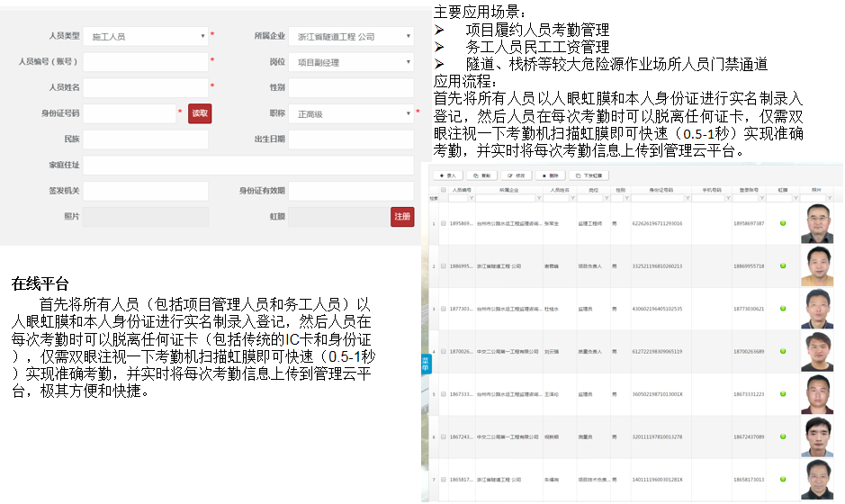
Task: Open the 岗位 position dropdown
Action: [x=351, y=62]
